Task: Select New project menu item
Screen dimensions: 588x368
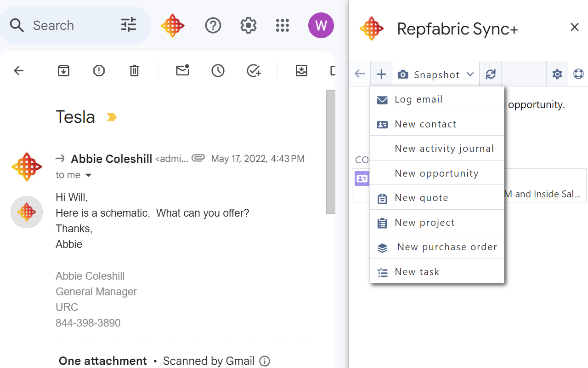Action: pos(437,223)
